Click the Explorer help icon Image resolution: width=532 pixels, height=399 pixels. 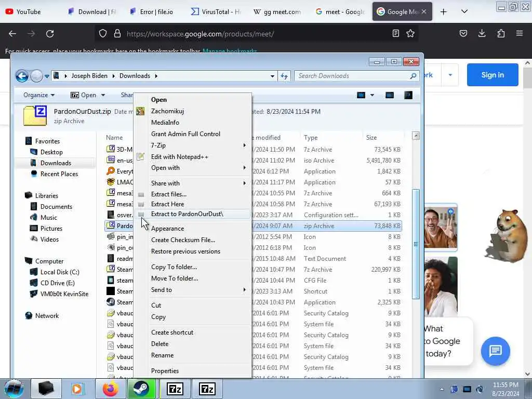coord(408,96)
